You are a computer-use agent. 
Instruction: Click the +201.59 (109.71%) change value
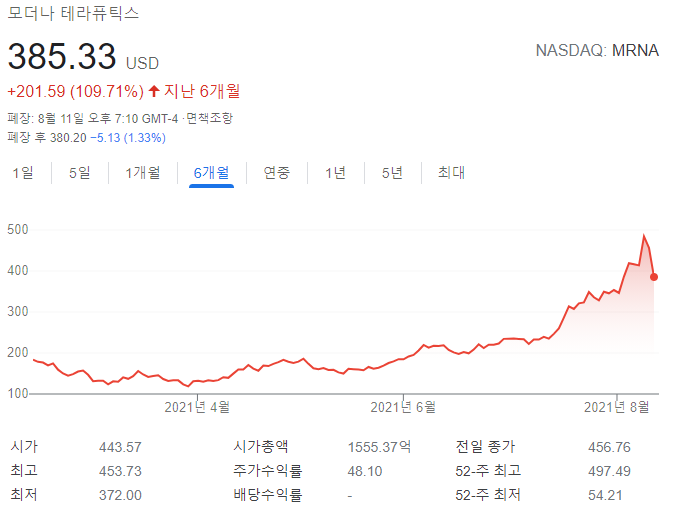pyautogui.click(x=76, y=91)
